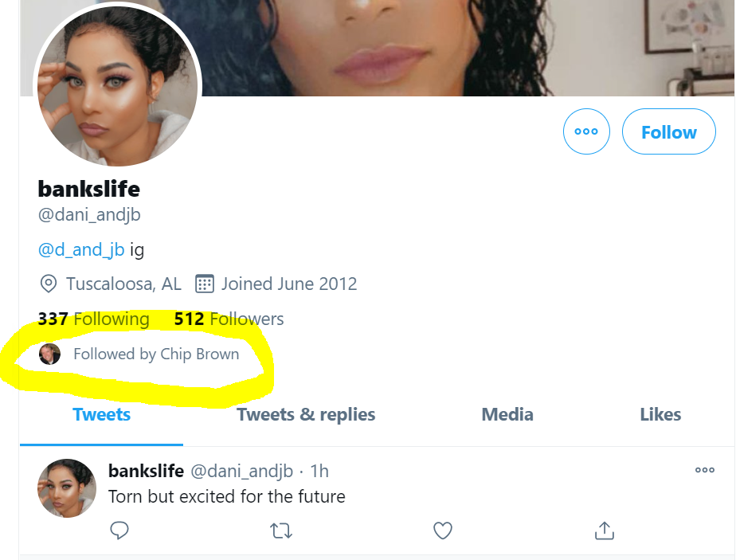Image resolution: width=736 pixels, height=560 pixels.
Task: Click the share icon under the tweet
Action: click(604, 531)
